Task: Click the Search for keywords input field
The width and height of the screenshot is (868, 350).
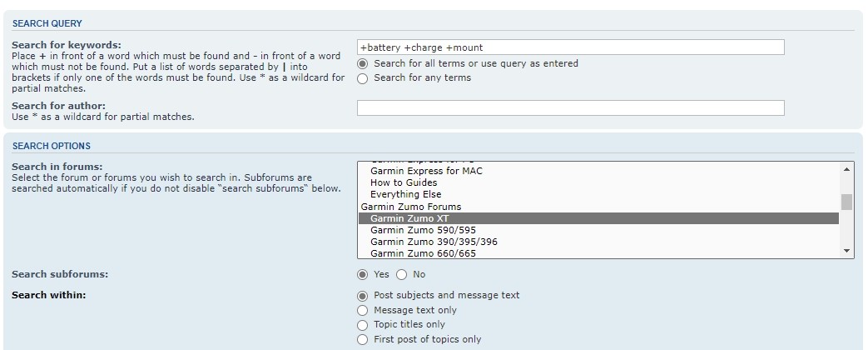Action: pyautogui.click(x=570, y=47)
